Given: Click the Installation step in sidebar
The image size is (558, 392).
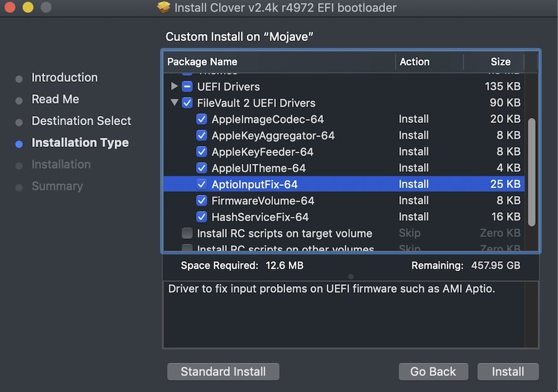Looking at the screenshot, I should pyautogui.click(x=61, y=164).
